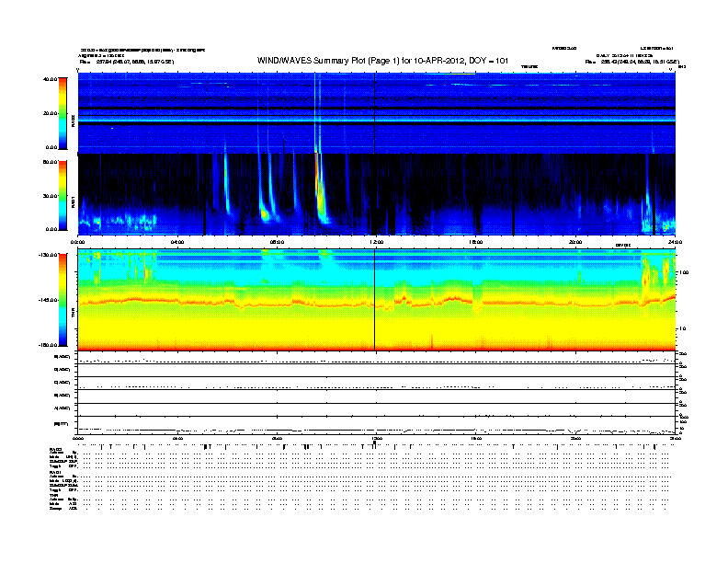Click the 12:00 label on bottom time axis
Screen dimensions: 728x563
pos(376,439)
